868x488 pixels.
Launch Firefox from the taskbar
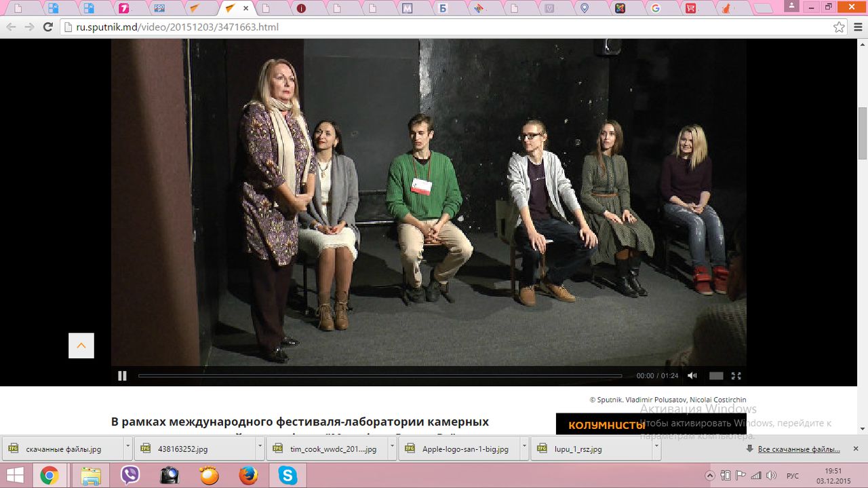248,476
